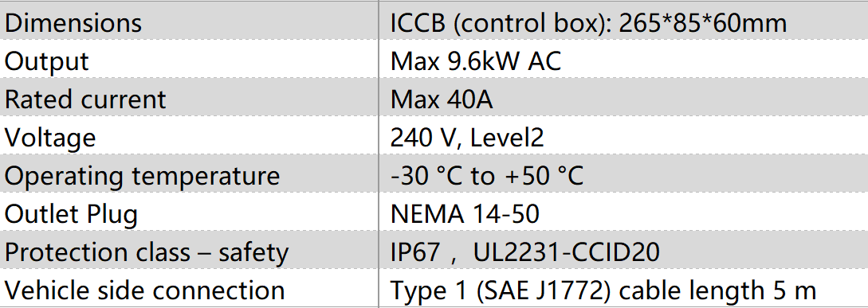Click the NEMA 14-50 value cell
868x308 pixels.
click(x=623, y=212)
